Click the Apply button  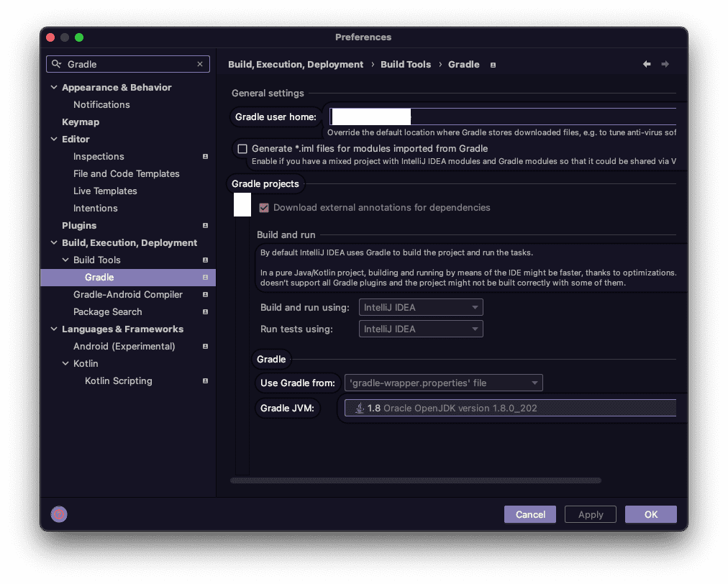590,514
